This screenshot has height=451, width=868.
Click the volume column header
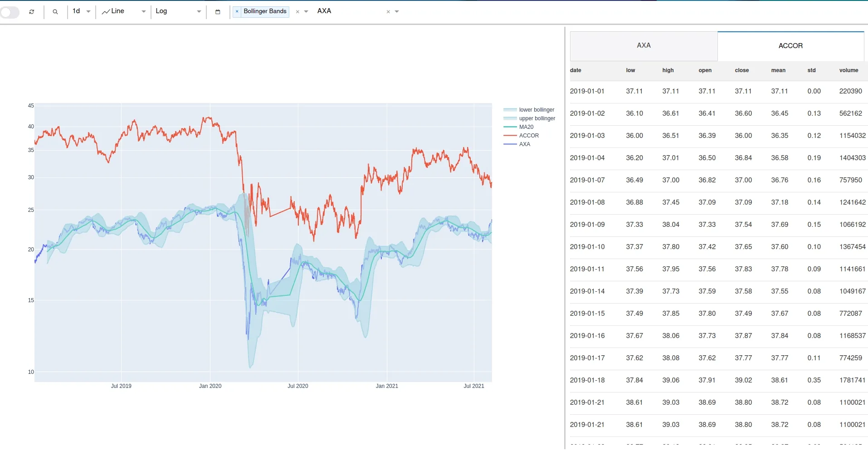click(848, 70)
